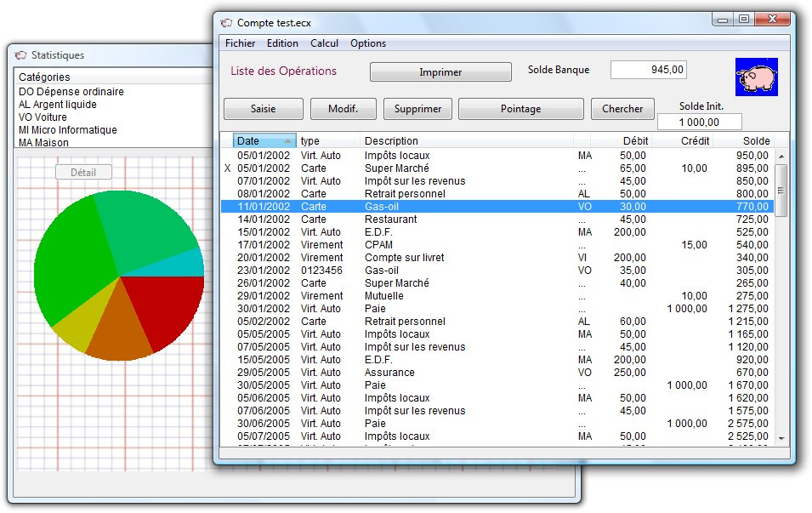Click the Compte test.ecx title bar icon
The width and height of the screenshot is (812, 513).
226,23
